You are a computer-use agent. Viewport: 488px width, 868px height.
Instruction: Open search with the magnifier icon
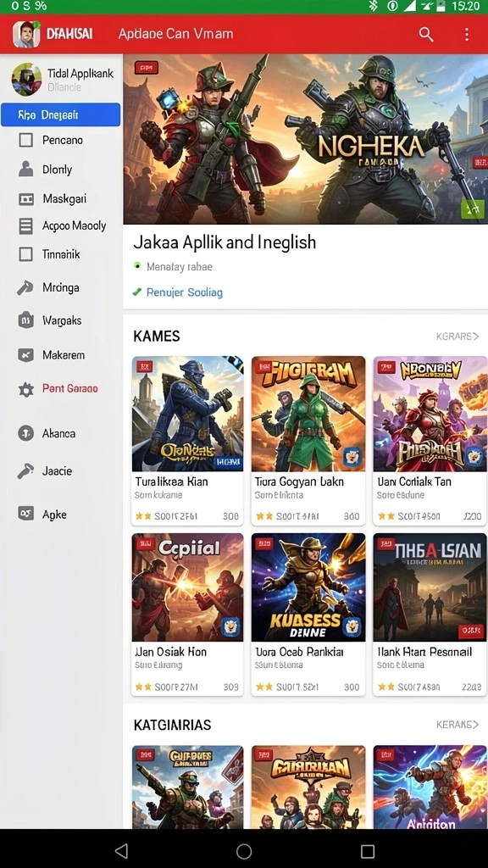[425, 34]
